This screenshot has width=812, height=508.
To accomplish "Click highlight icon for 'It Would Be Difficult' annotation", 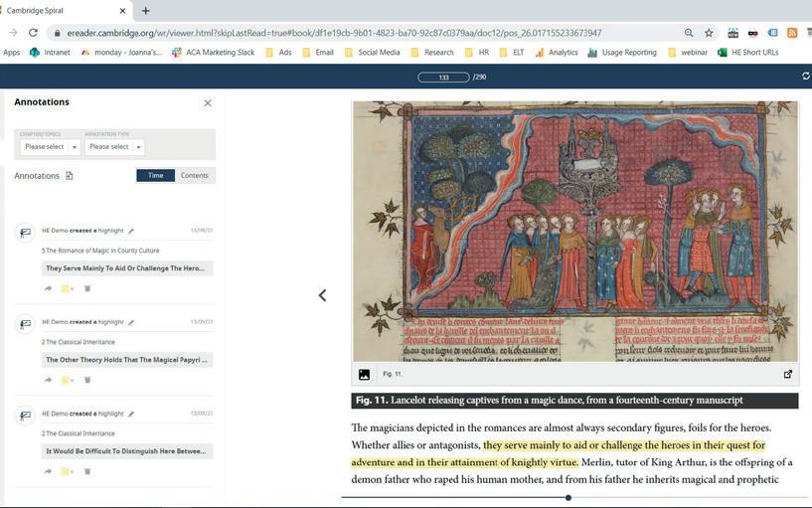I will tap(25, 416).
